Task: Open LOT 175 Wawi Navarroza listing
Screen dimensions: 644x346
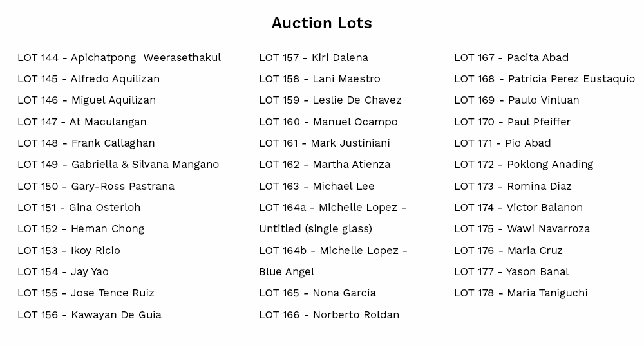Action: pos(522,229)
